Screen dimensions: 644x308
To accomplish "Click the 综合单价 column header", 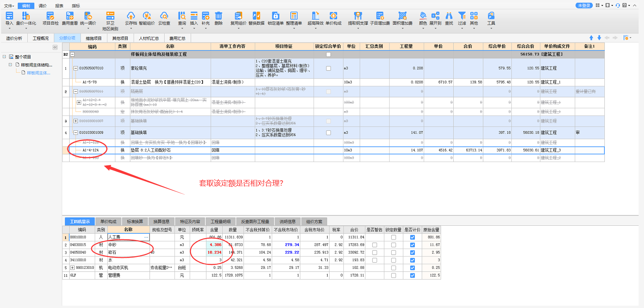I will click(x=497, y=46).
